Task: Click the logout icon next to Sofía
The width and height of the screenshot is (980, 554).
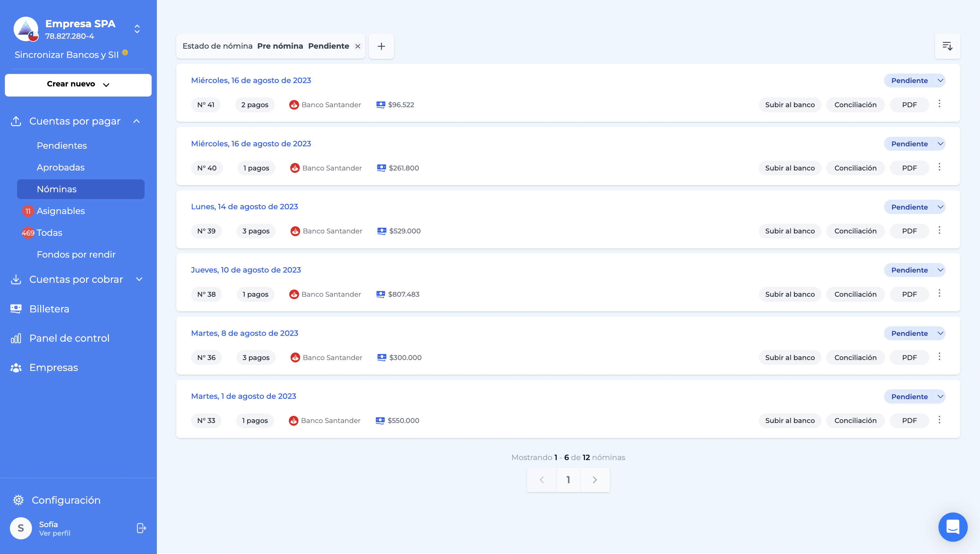Action: coord(141,528)
